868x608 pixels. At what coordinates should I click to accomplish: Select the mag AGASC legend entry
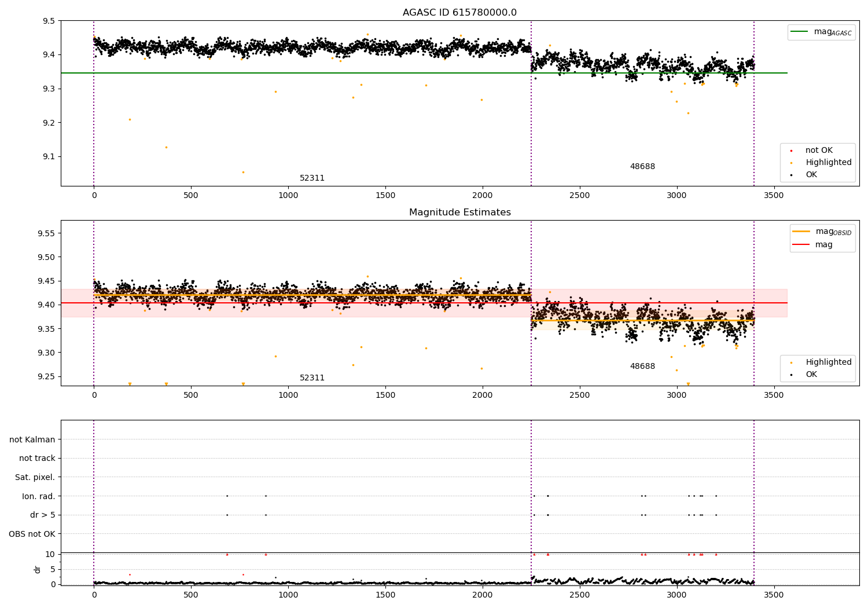[821, 32]
